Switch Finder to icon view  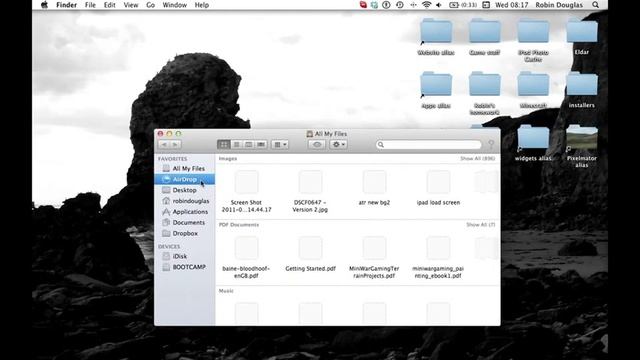(224, 144)
